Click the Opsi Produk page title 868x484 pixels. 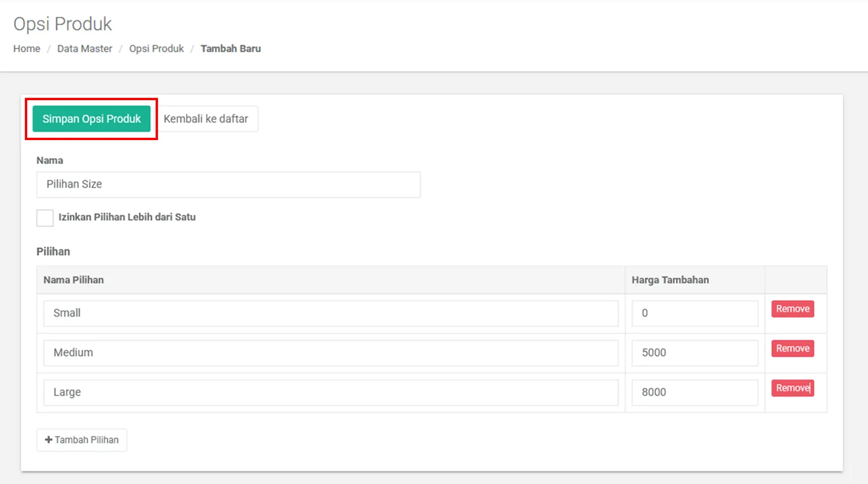[x=62, y=24]
